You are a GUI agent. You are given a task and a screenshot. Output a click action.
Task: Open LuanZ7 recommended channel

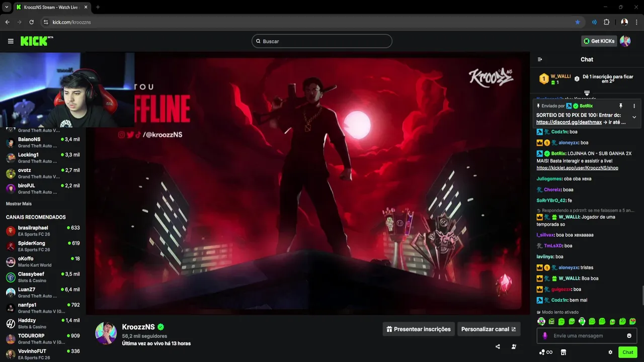[x=43, y=293]
